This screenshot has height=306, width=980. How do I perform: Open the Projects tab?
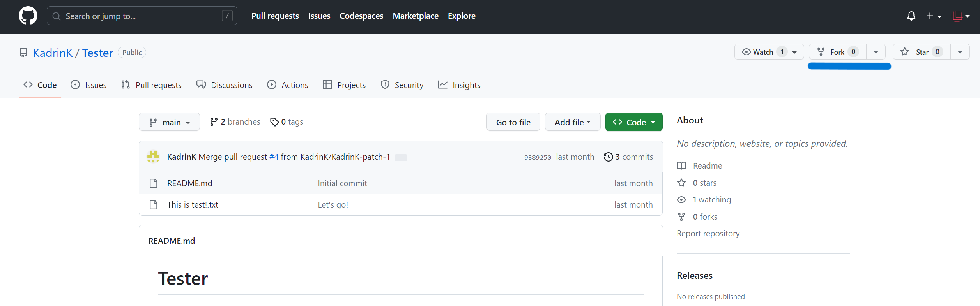click(344, 85)
